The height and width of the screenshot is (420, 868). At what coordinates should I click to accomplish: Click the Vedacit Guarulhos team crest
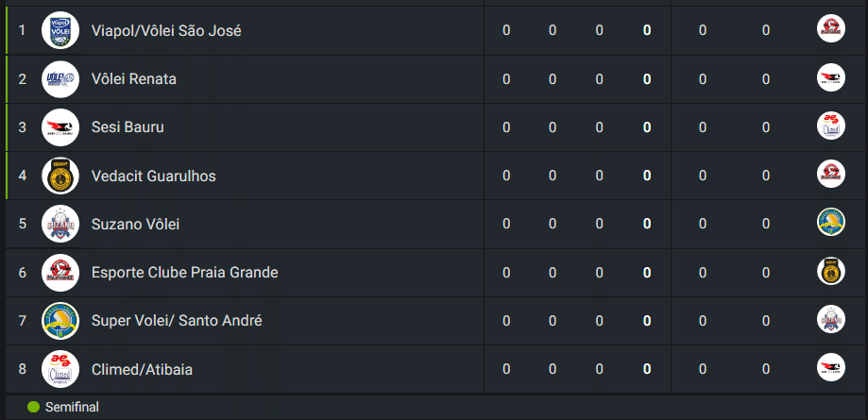60,176
